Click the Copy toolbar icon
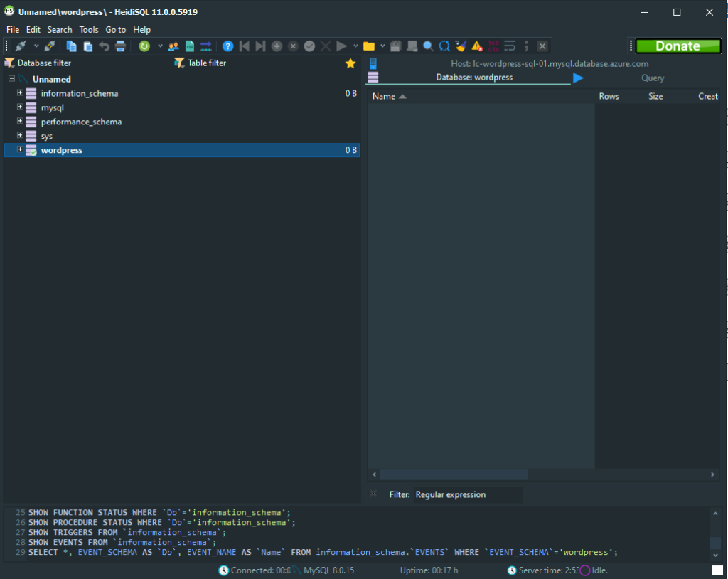This screenshot has height=579, width=728. (x=71, y=46)
